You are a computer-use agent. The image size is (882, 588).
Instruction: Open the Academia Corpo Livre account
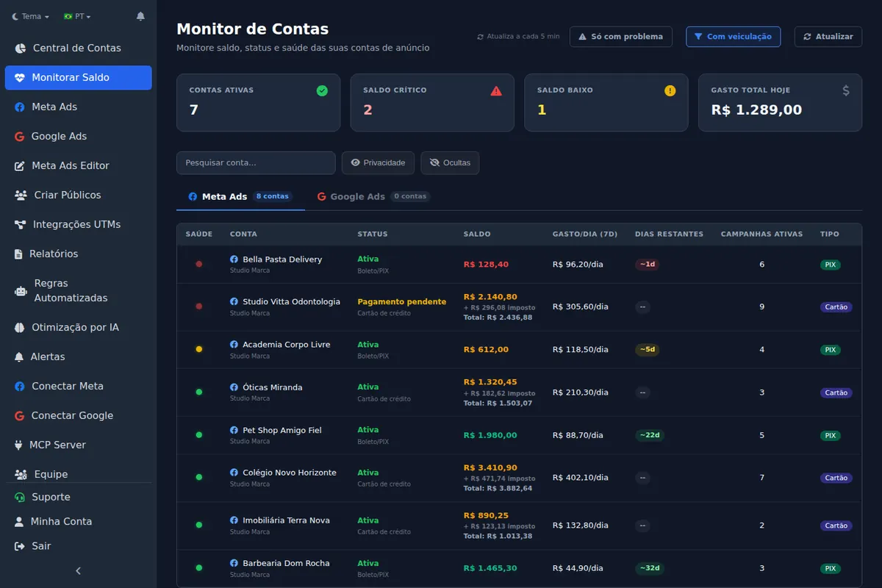(286, 345)
